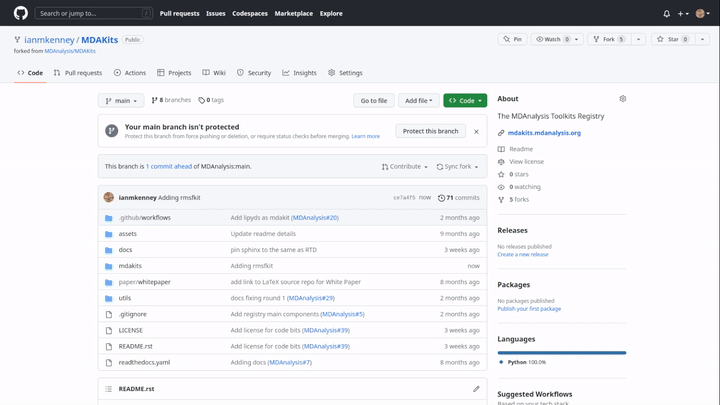
Task: Open Marketplace in top navigation
Action: pos(293,13)
